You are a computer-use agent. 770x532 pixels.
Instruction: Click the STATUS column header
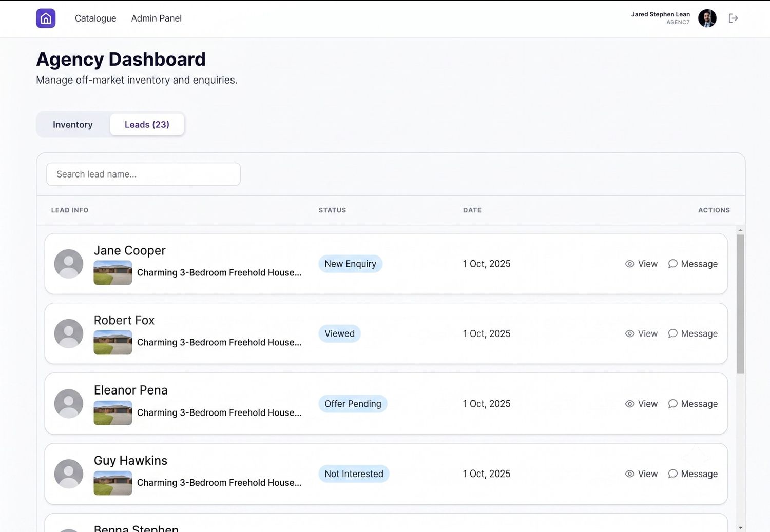pyautogui.click(x=332, y=210)
